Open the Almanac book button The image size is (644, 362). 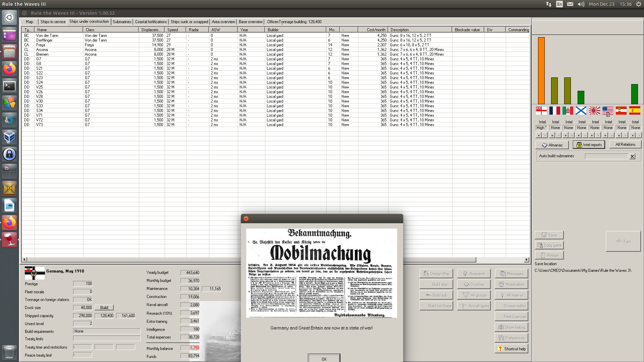tap(552, 145)
